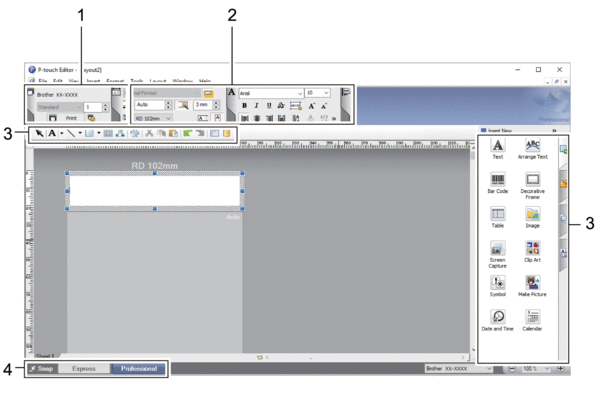Click inside the white label area

click(155, 191)
